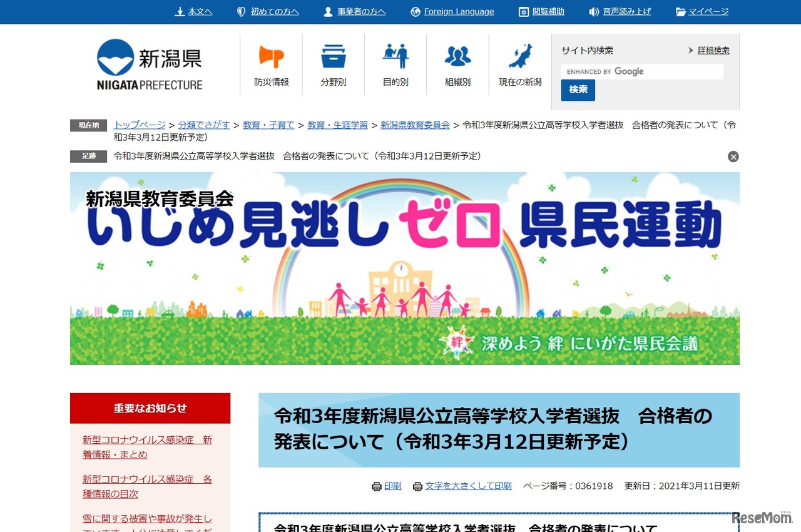Click サイト内検索 label

click(587, 51)
